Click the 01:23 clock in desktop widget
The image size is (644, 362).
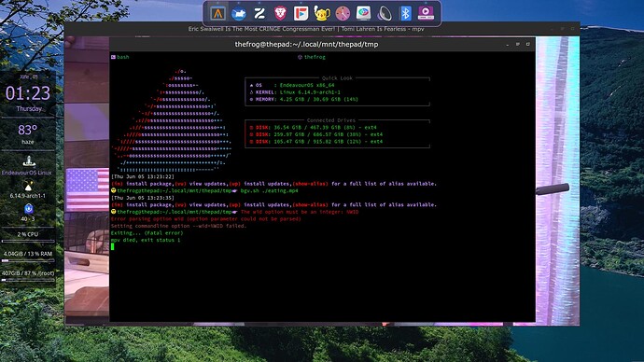[28, 93]
